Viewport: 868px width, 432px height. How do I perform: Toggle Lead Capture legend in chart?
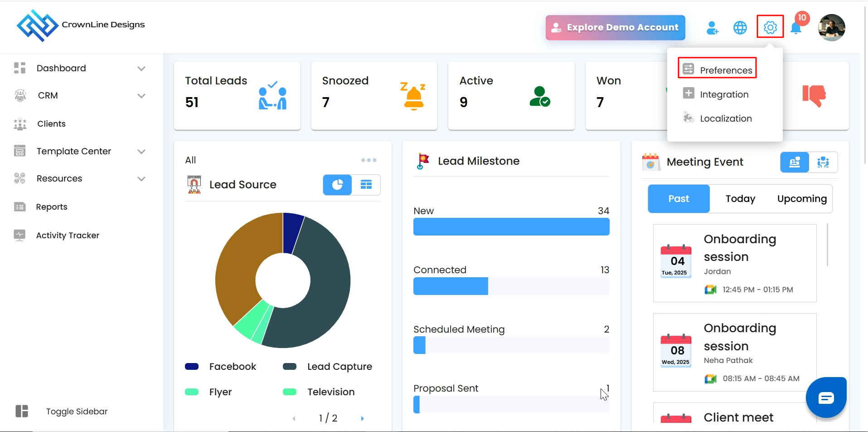(327, 367)
